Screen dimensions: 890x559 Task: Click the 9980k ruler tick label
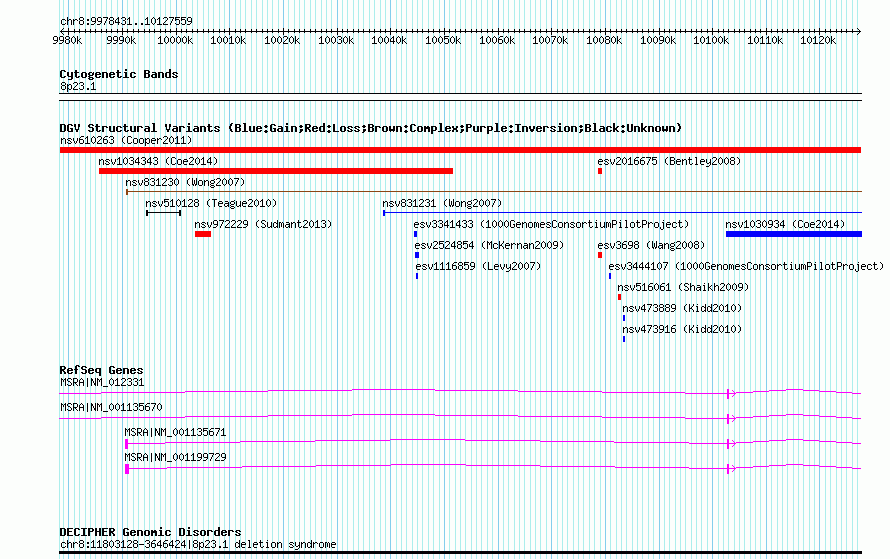(67, 40)
